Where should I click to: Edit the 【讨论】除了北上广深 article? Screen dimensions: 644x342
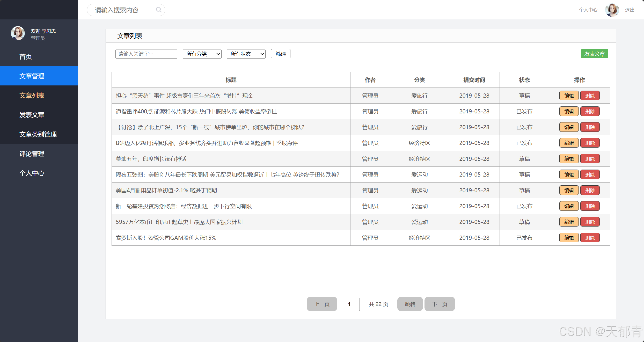click(x=569, y=127)
